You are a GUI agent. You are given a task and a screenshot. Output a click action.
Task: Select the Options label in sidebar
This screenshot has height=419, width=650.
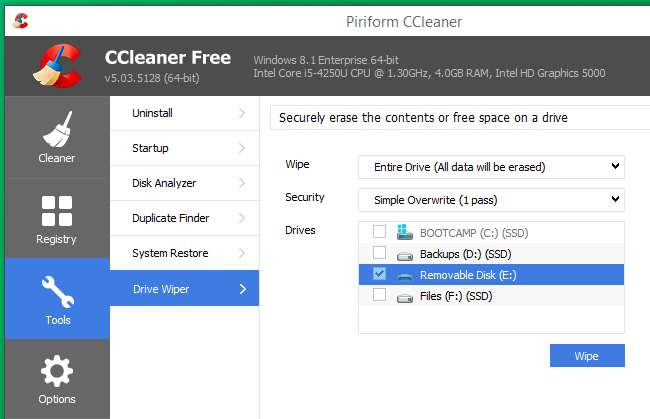coord(57,399)
